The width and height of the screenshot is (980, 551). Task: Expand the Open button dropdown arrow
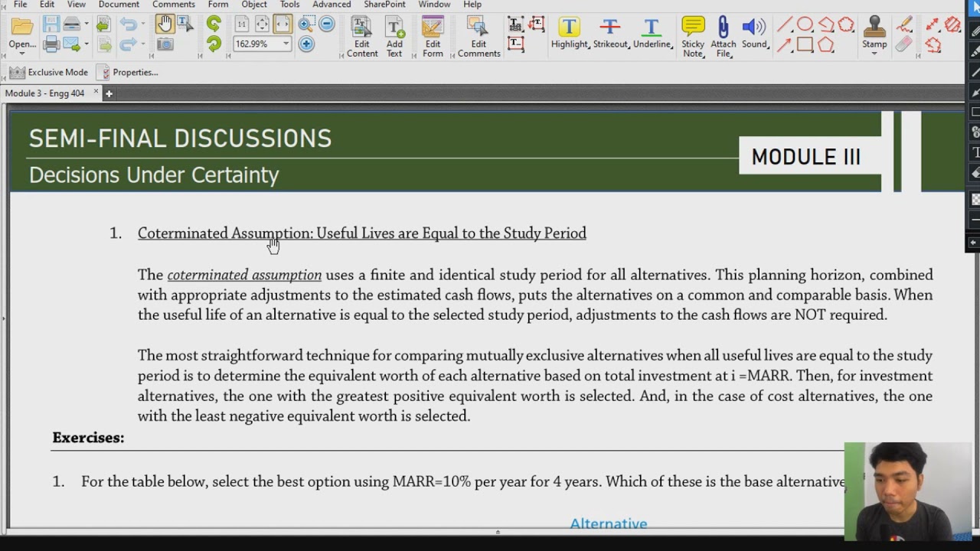pyautogui.click(x=22, y=53)
